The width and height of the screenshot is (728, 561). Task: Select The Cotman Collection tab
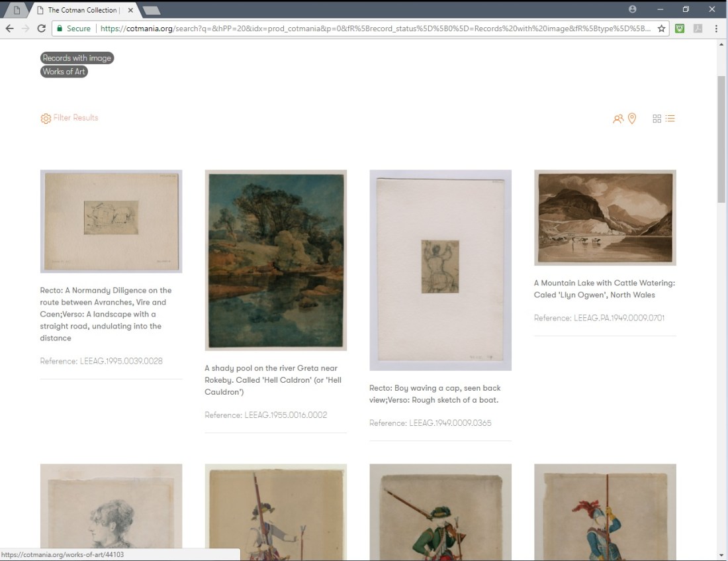point(82,10)
